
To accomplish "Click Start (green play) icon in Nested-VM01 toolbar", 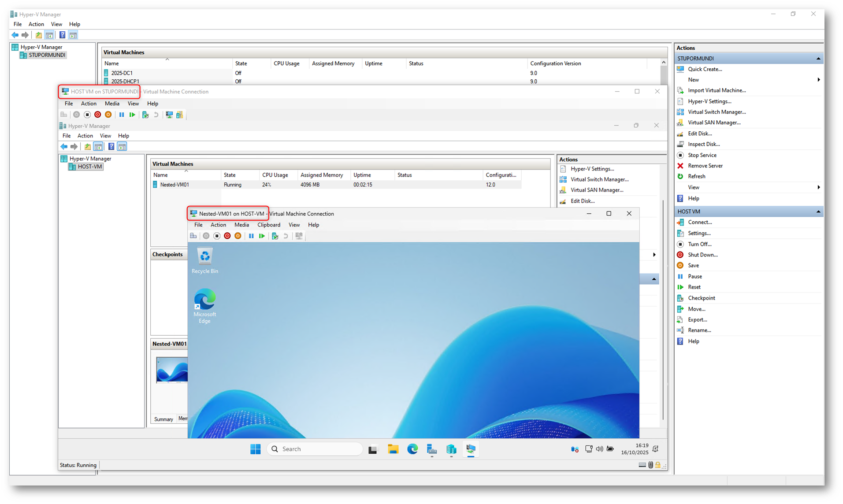I will (262, 236).
